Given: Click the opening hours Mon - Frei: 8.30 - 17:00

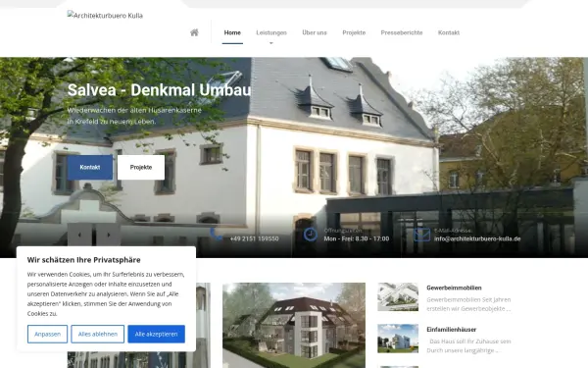Looking at the screenshot, I should click(357, 238).
